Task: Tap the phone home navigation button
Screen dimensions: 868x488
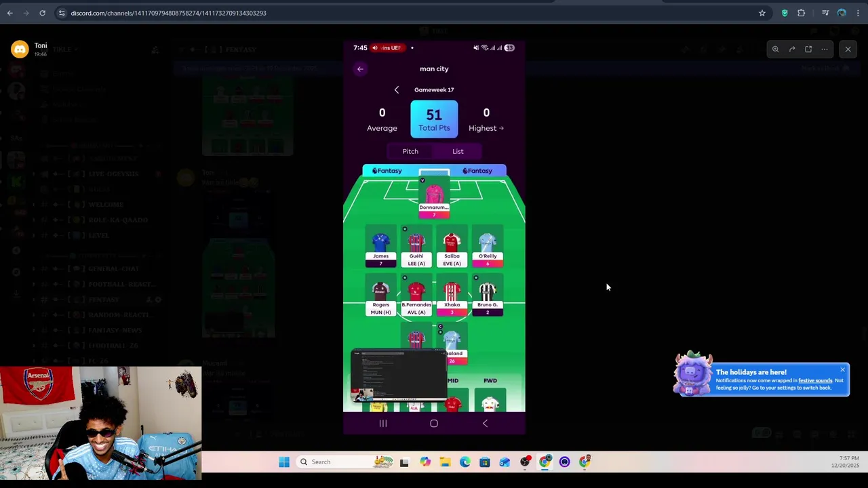Action: (x=434, y=424)
